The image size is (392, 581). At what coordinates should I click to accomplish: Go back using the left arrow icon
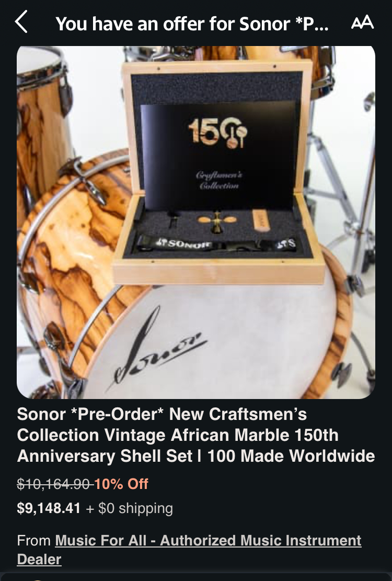[x=21, y=22]
